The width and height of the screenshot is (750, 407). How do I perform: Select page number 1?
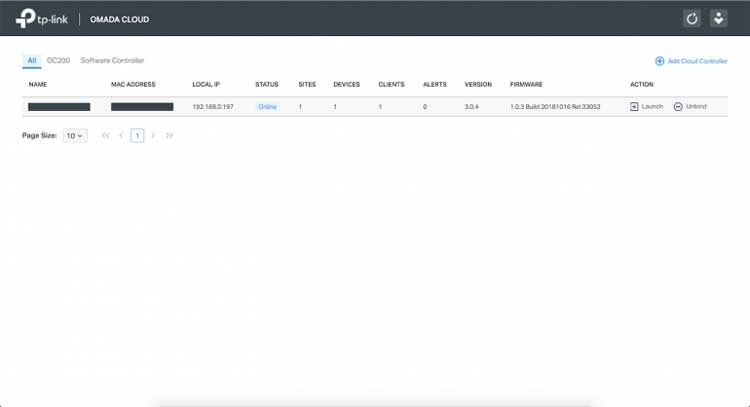pos(137,136)
